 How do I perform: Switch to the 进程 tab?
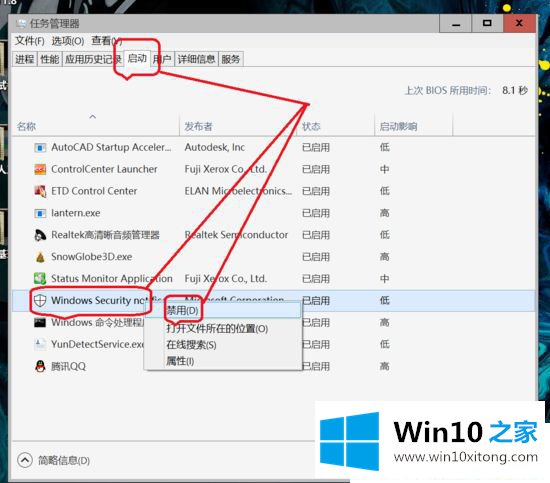[25, 59]
